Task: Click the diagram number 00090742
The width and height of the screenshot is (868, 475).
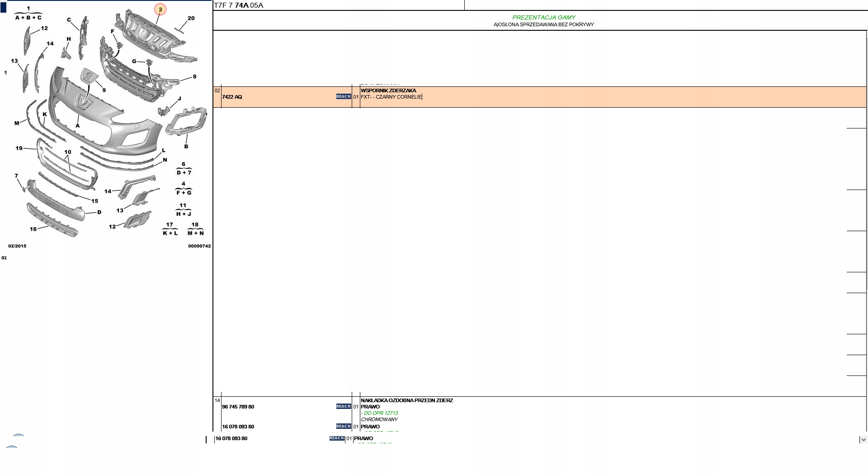Action: 199,246
